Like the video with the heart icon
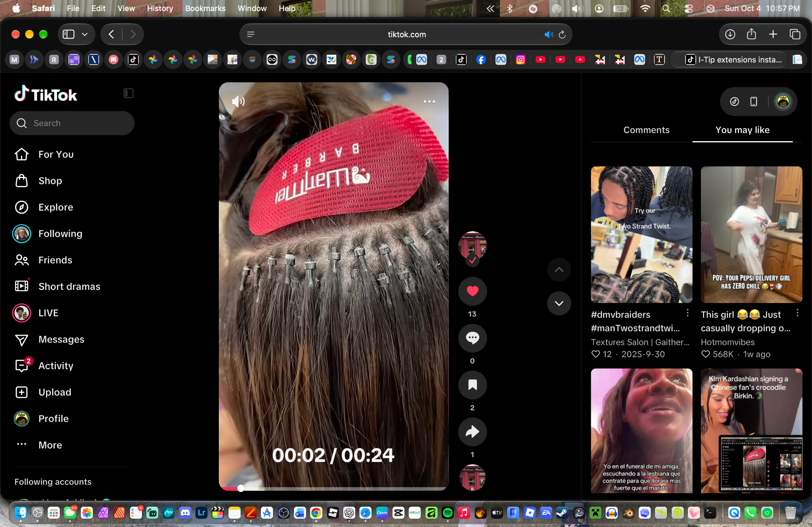 click(472, 291)
